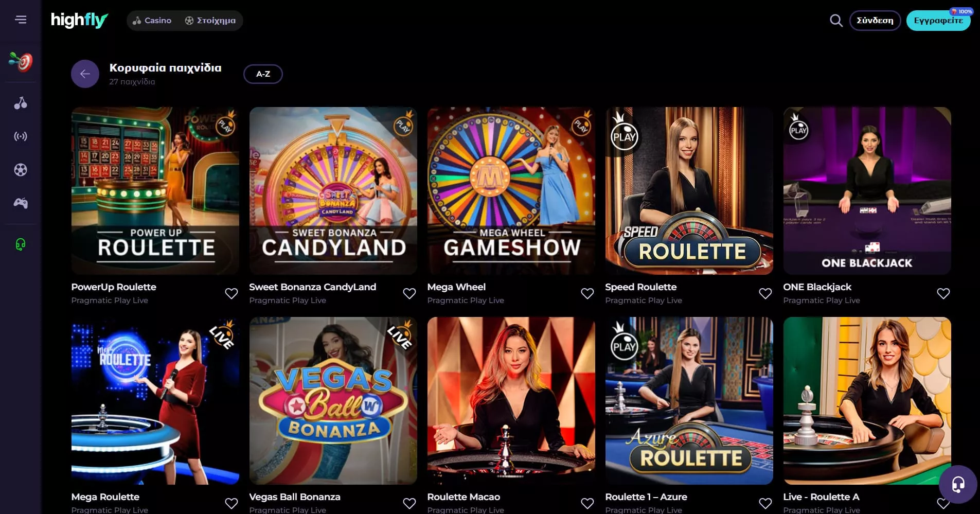Add ONE Blackjack to favorites
This screenshot has height=514, width=980.
click(943, 293)
